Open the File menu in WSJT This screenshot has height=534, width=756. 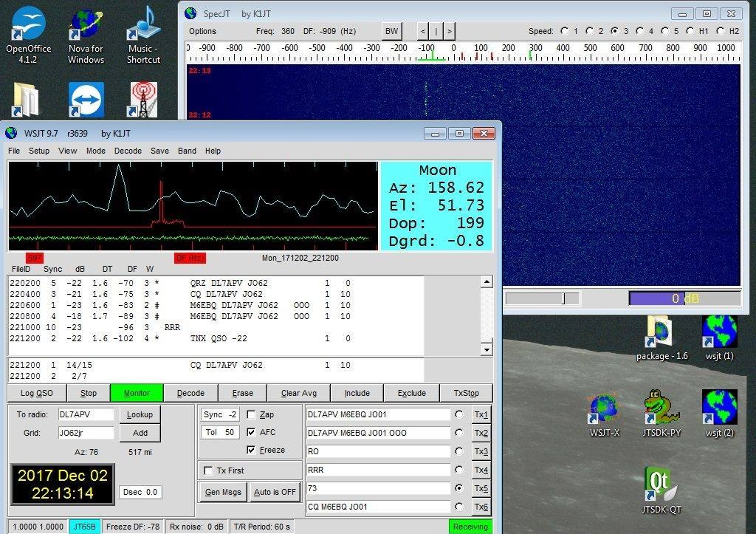point(14,151)
